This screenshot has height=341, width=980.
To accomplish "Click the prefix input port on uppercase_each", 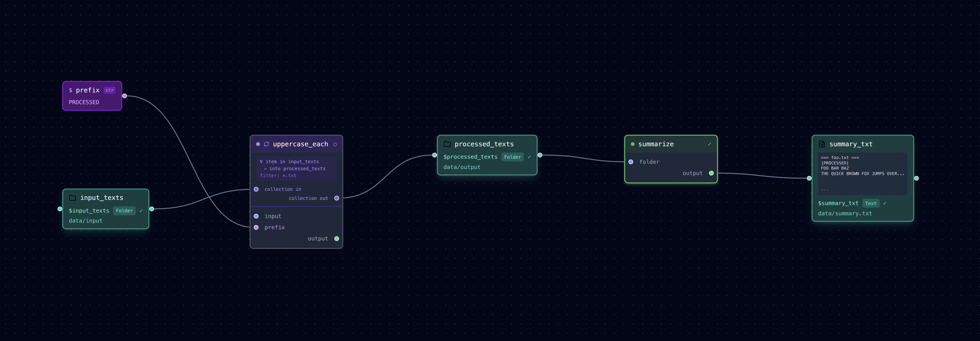I will coord(256,227).
